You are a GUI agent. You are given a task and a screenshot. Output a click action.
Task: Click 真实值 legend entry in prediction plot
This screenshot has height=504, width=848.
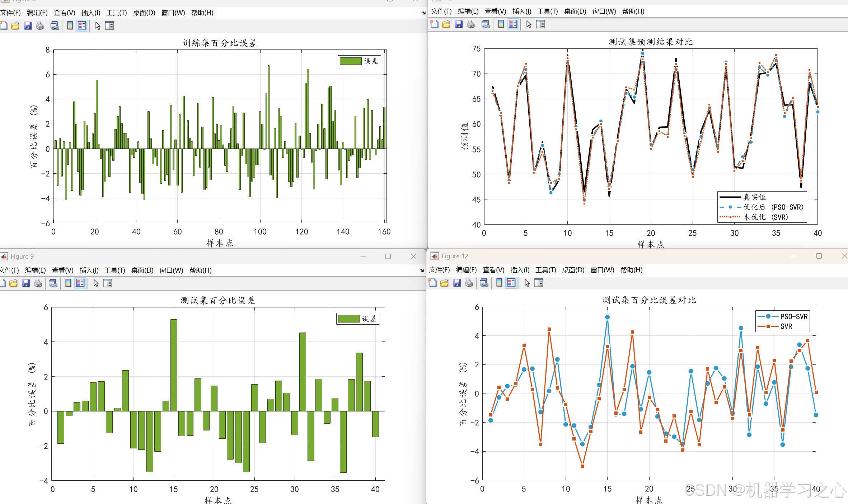(x=754, y=197)
